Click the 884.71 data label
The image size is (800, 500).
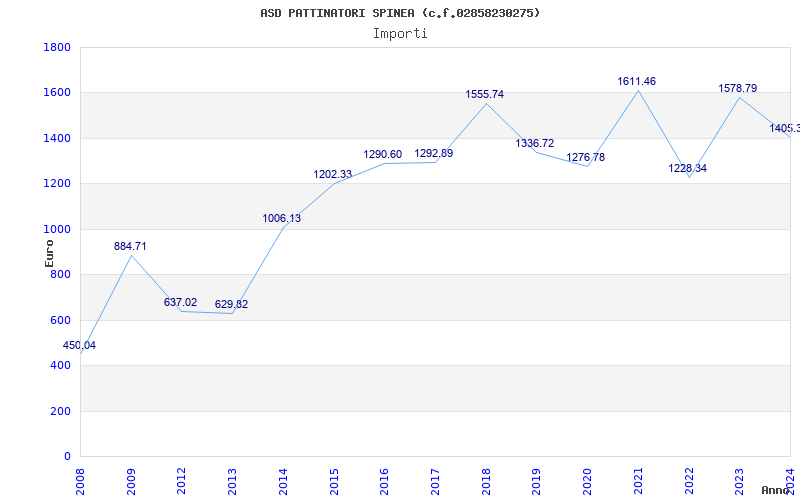pyautogui.click(x=130, y=246)
